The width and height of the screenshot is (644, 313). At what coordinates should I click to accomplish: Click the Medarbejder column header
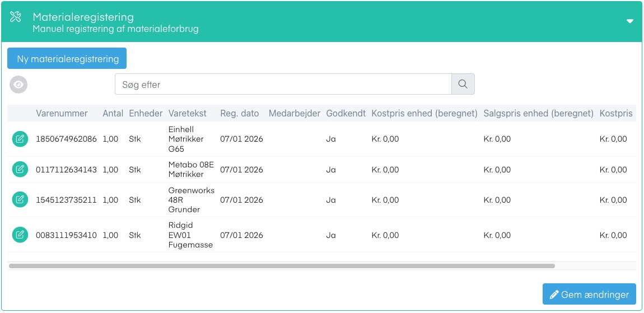tap(295, 113)
